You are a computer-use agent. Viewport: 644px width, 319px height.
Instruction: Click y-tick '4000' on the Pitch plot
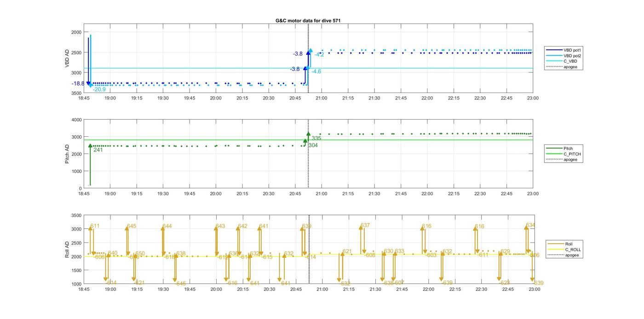76,120
